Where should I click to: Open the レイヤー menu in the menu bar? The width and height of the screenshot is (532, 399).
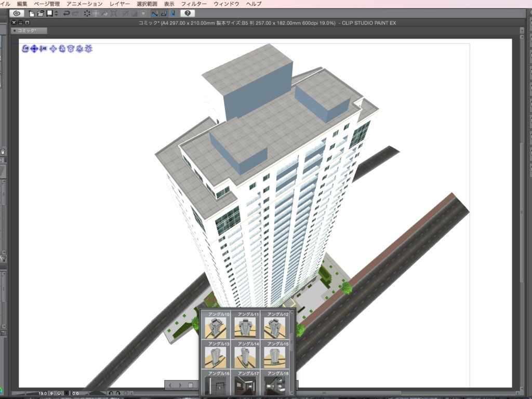pos(119,3)
